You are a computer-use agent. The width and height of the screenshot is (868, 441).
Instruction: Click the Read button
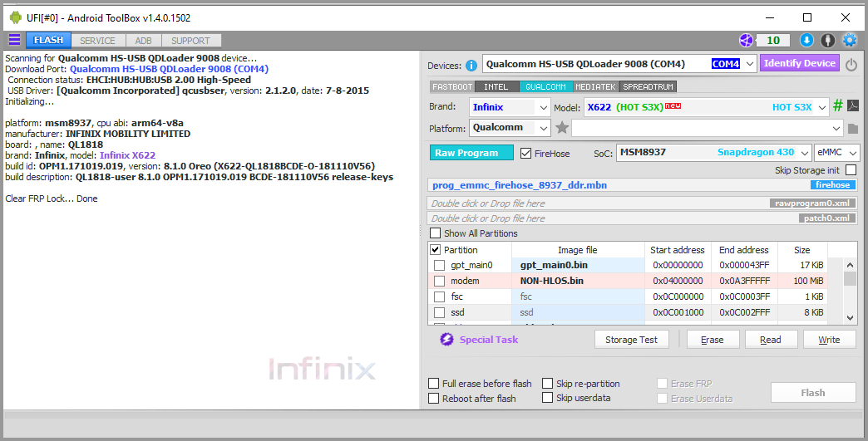pyautogui.click(x=771, y=340)
